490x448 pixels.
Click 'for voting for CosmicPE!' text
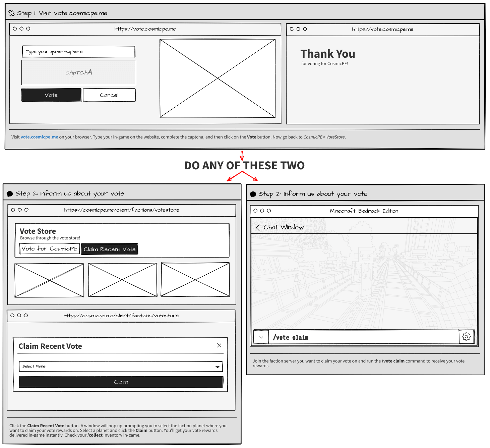325,64
